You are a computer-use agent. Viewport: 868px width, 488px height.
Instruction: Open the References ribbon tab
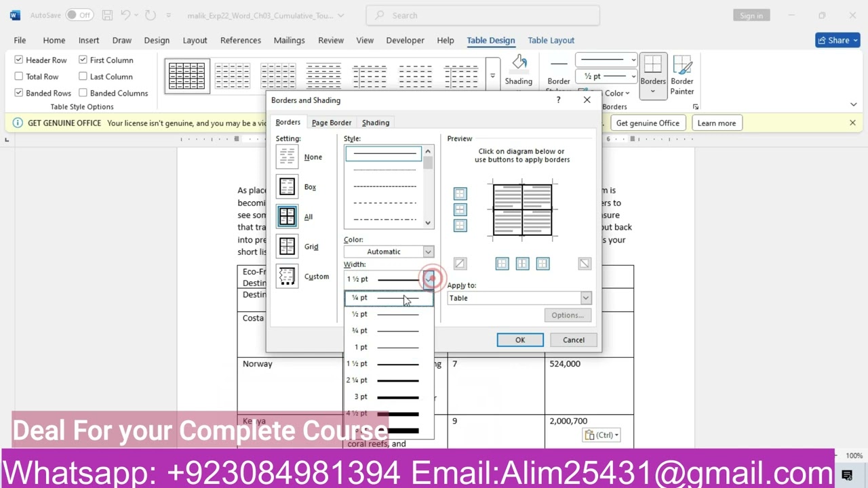pos(241,40)
